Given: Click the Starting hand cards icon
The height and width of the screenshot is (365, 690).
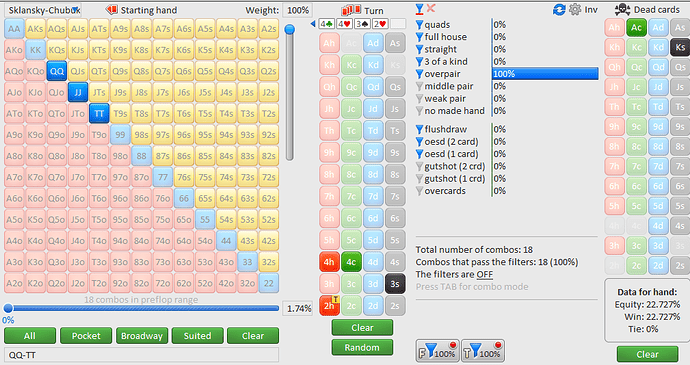Looking at the screenshot, I should coord(111,10).
